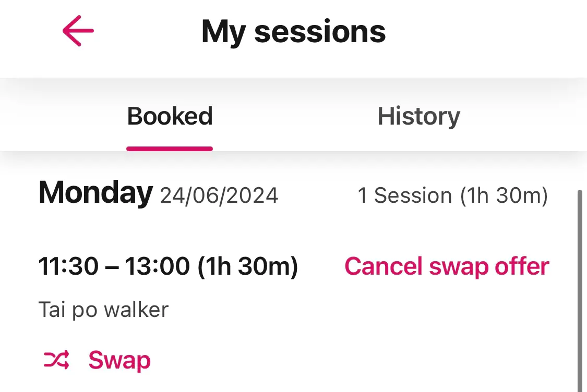Select the Booked tab
Viewport: 587px width, 392px height.
170,116
